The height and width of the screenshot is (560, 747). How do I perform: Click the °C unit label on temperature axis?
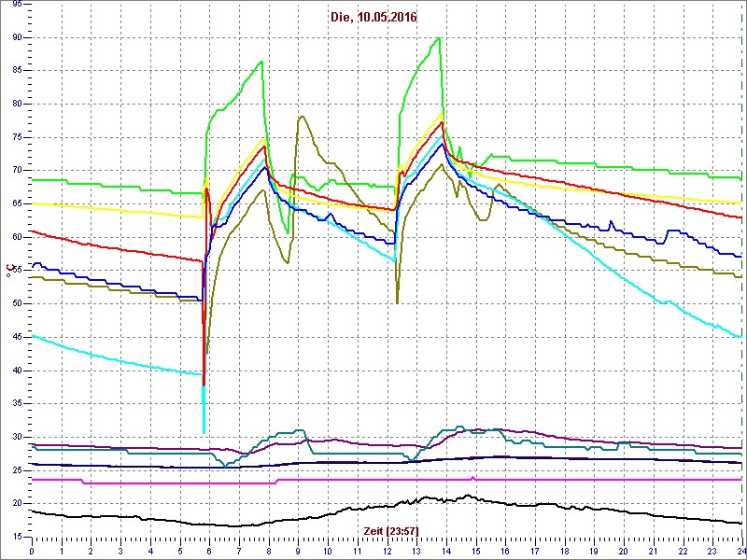(x=8, y=271)
